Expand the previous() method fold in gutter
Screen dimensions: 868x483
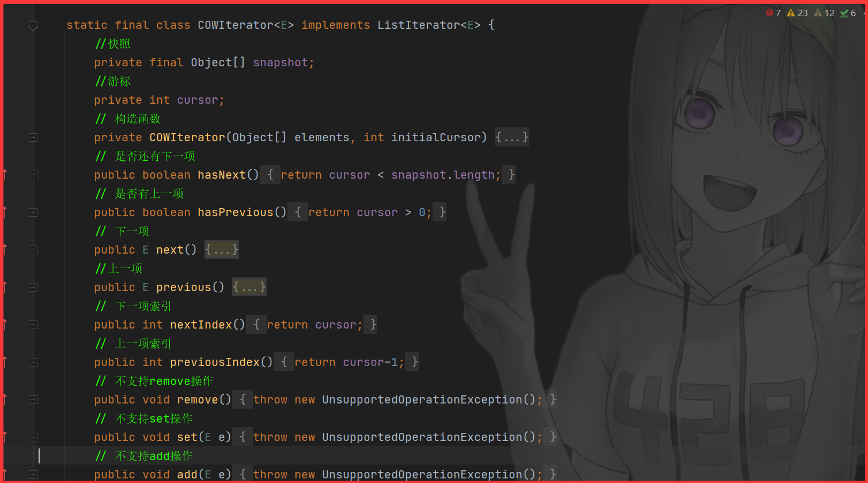tap(33, 287)
